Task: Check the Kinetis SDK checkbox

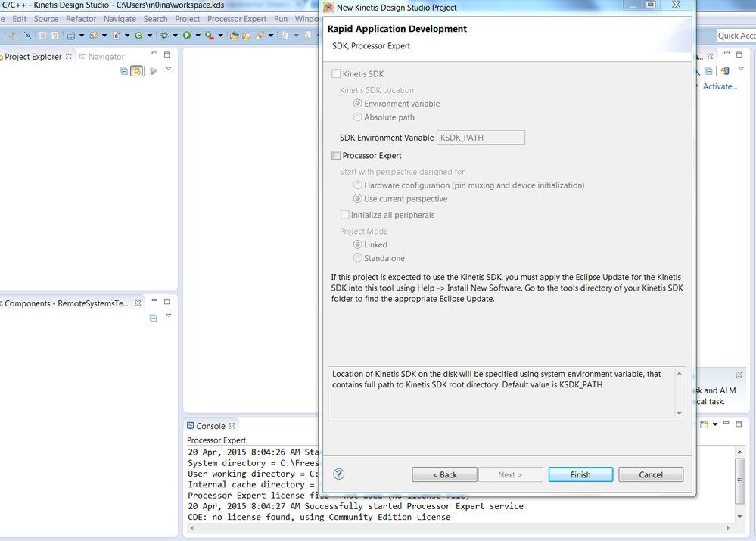Action: click(336, 74)
